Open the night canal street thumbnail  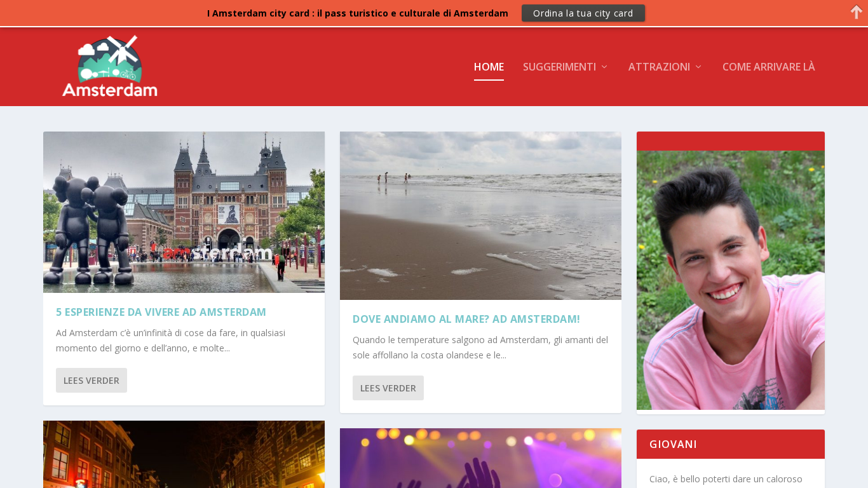tap(184, 454)
